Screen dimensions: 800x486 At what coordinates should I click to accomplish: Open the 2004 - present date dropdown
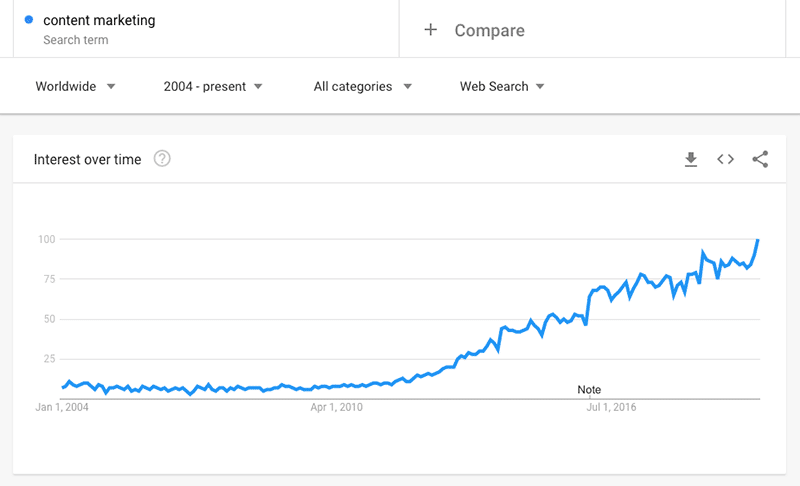tap(213, 86)
